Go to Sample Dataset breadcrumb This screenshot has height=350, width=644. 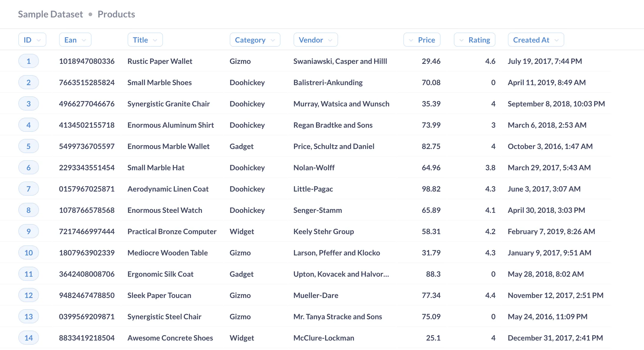pos(50,14)
